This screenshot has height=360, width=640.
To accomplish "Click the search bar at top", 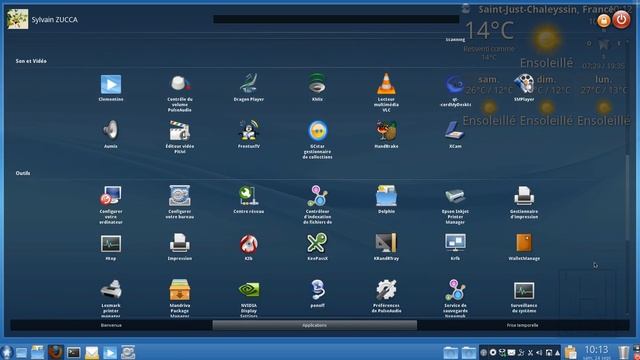I will coord(336,19).
